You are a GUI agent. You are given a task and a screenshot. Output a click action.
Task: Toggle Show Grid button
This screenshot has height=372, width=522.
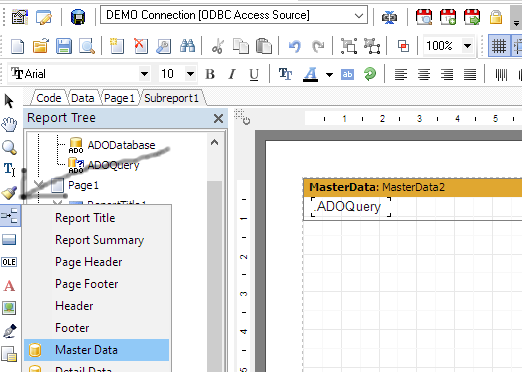pos(499,46)
